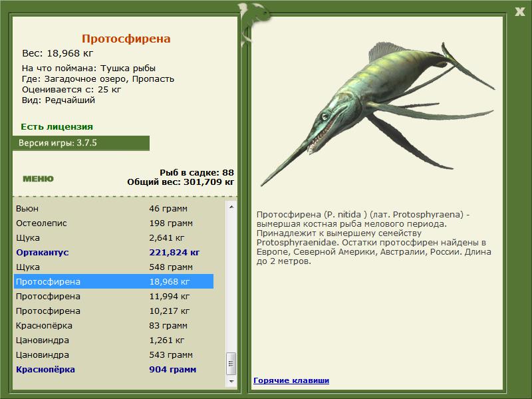Image resolution: width=532 pixels, height=399 pixels.
Task: Open the МЕНЮ button
Action: point(38,179)
